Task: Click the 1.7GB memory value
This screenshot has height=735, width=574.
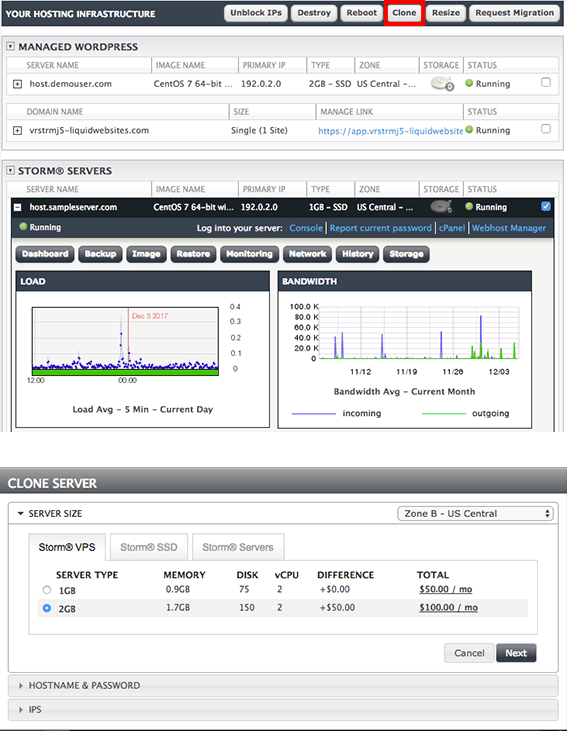Action: [178, 608]
